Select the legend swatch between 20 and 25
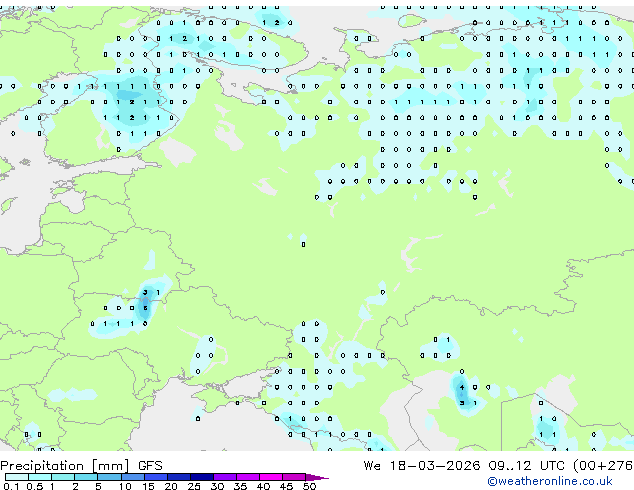Image resolution: width=634 pixels, height=490 pixels. (x=179, y=477)
